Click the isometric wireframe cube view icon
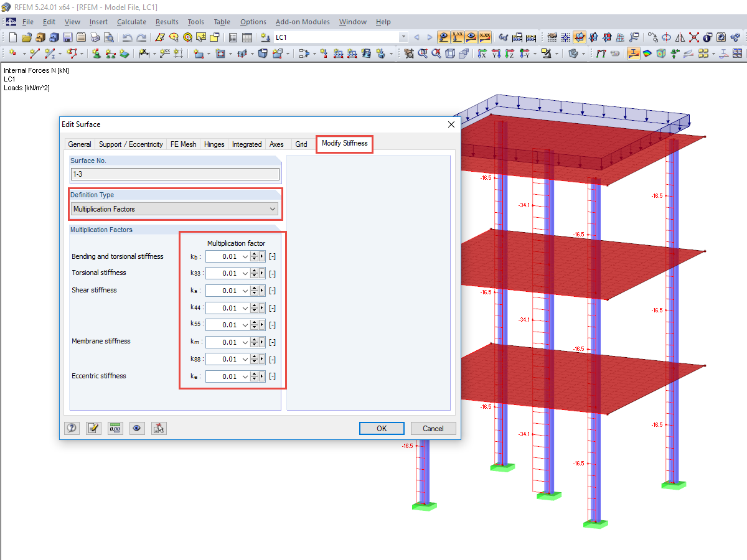This screenshot has height=560, width=747. (x=449, y=54)
